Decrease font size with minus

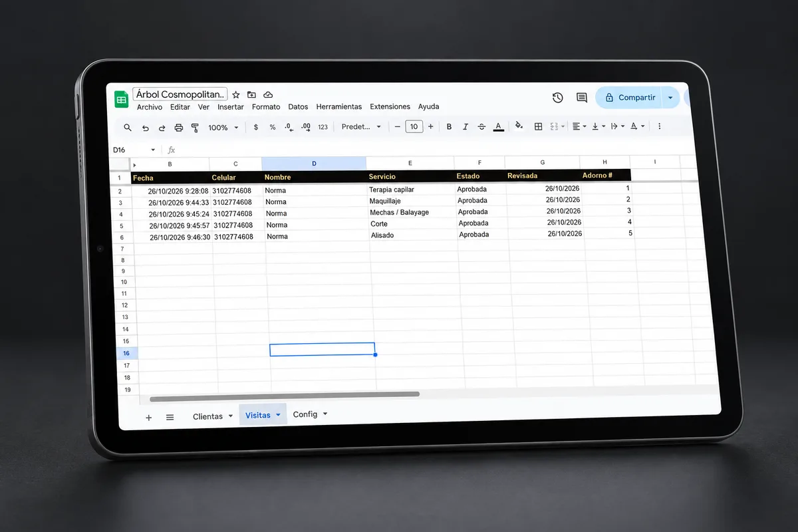(x=398, y=126)
